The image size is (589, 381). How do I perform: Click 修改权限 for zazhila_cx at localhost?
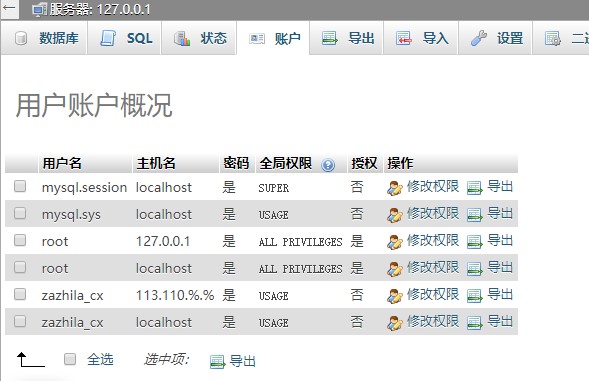coord(433,321)
